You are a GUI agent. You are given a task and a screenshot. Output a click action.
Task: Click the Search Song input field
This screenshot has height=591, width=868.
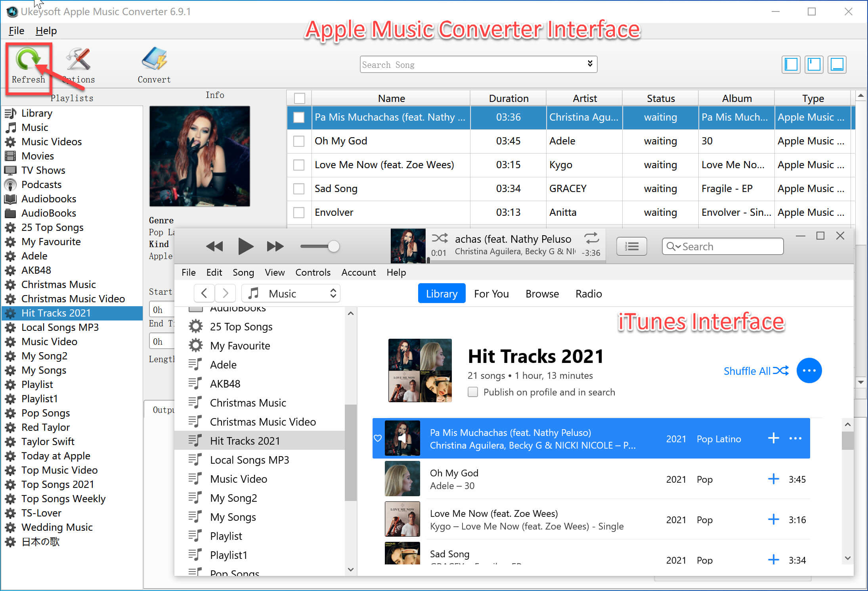coord(474,64)
